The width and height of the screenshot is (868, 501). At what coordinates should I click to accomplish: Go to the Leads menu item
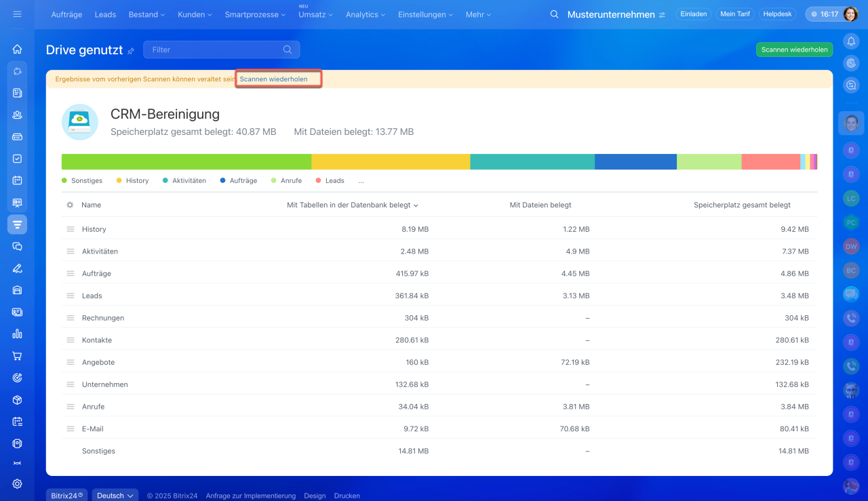point(105,14)
